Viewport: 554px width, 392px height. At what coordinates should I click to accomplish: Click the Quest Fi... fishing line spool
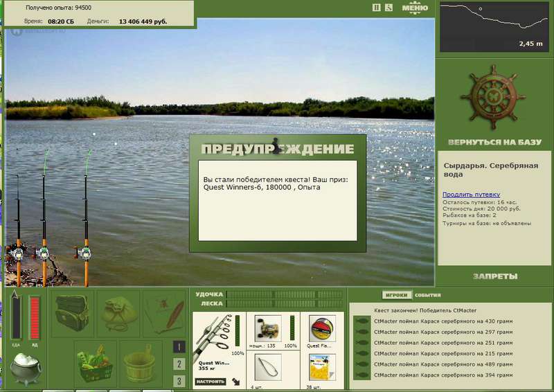(x=322, y=329)
